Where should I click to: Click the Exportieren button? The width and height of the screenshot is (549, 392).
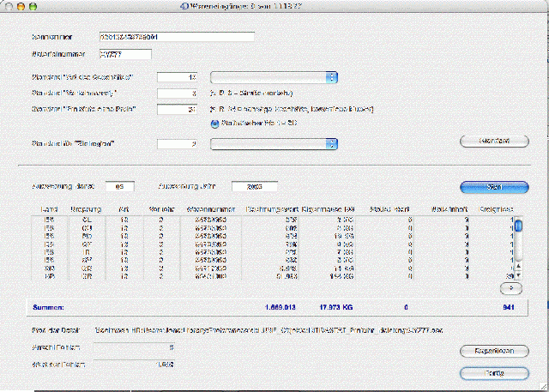tap(493, 351)
